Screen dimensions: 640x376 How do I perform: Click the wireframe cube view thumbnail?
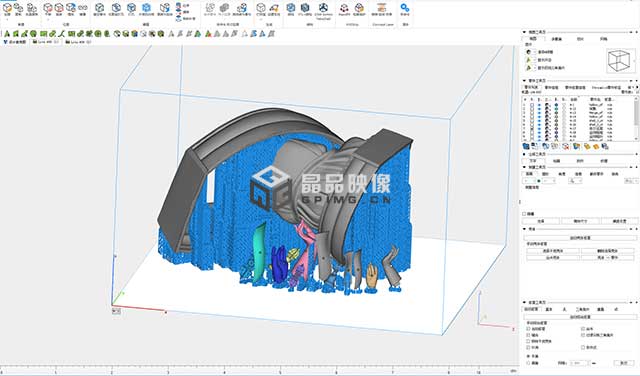621,60
